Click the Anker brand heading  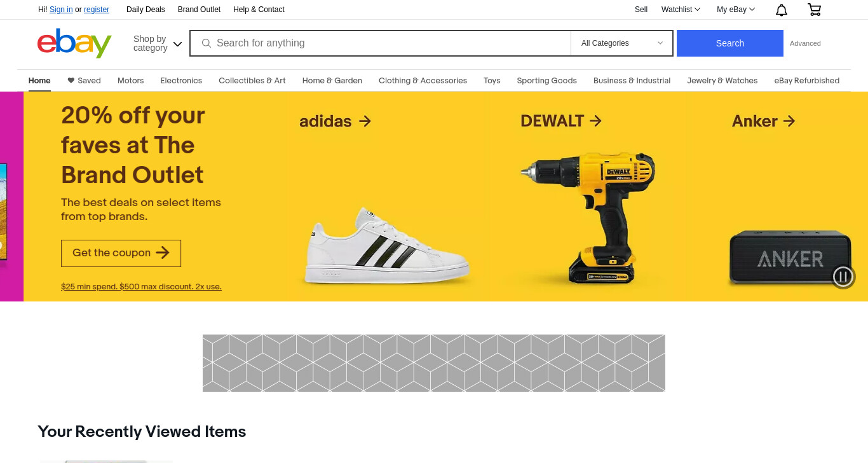click(x=755, y=121)
